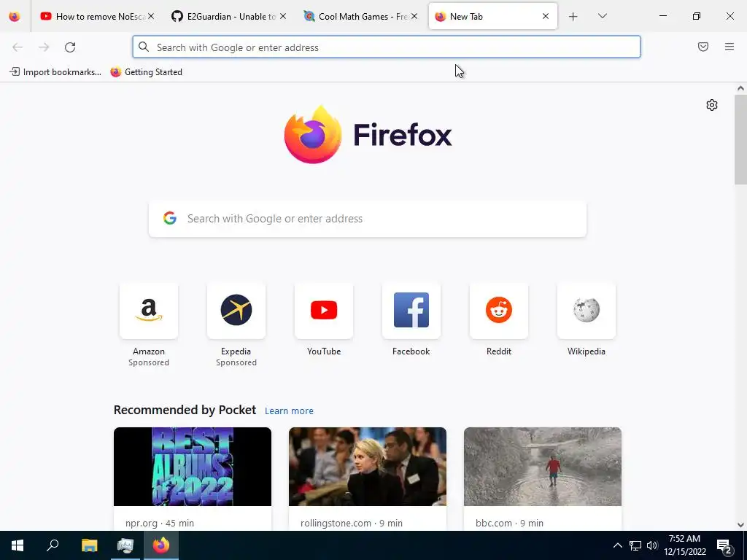Switch to the Cool Math Games tab
747x560 pixels.
(x=360, y=16)
